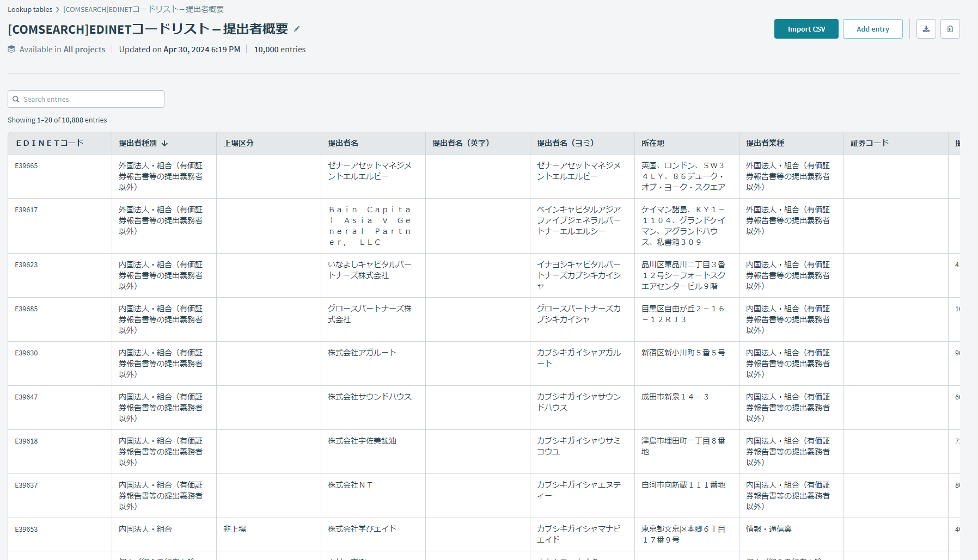This screenshot has height=560, width=978.
Task: Click the sort arrow on 提出者種別 column
Action: (x=164, y=143)
